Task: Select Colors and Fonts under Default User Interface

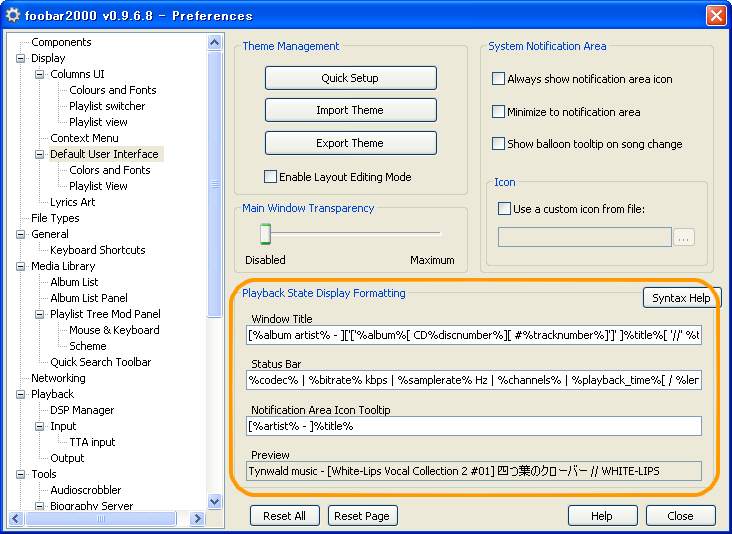Action: pyautogui.click(x=110, y=170)
